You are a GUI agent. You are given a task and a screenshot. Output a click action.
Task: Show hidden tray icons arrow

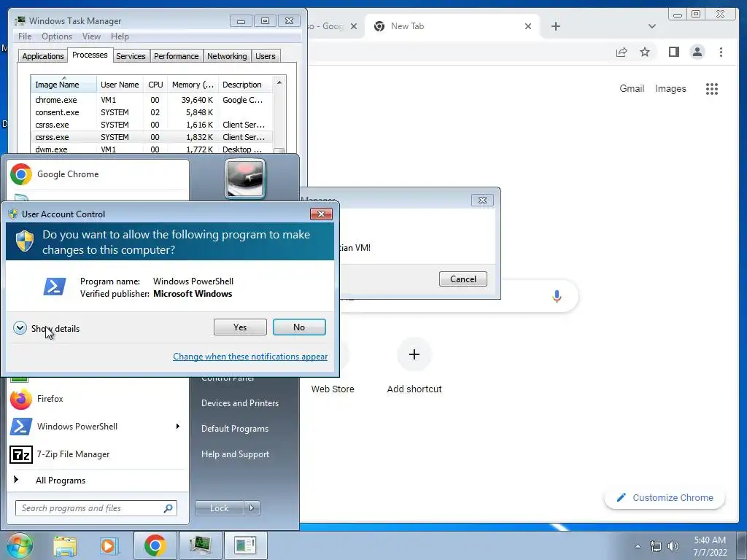(x=638, y=546)
